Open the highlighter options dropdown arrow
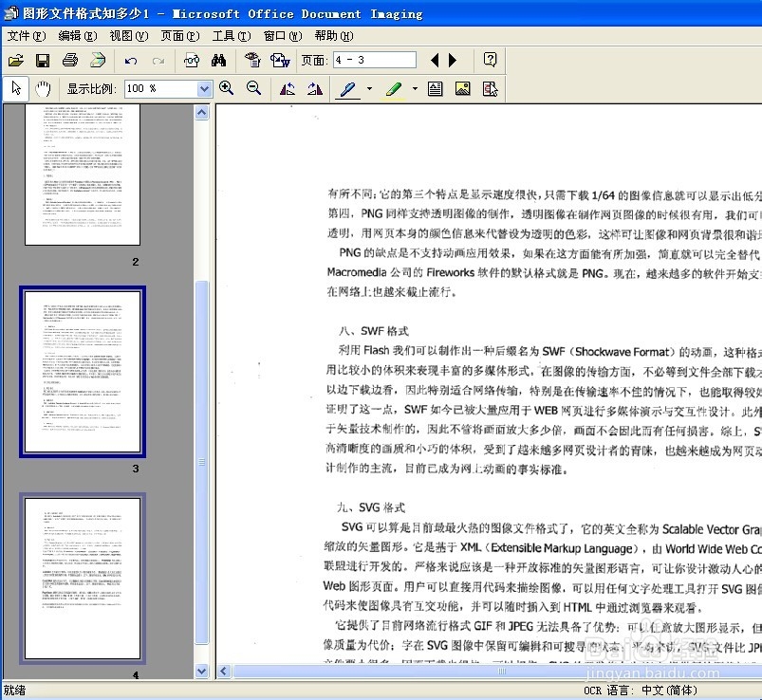This screenshot has height=700, width=762. click(x=415, y=89)
